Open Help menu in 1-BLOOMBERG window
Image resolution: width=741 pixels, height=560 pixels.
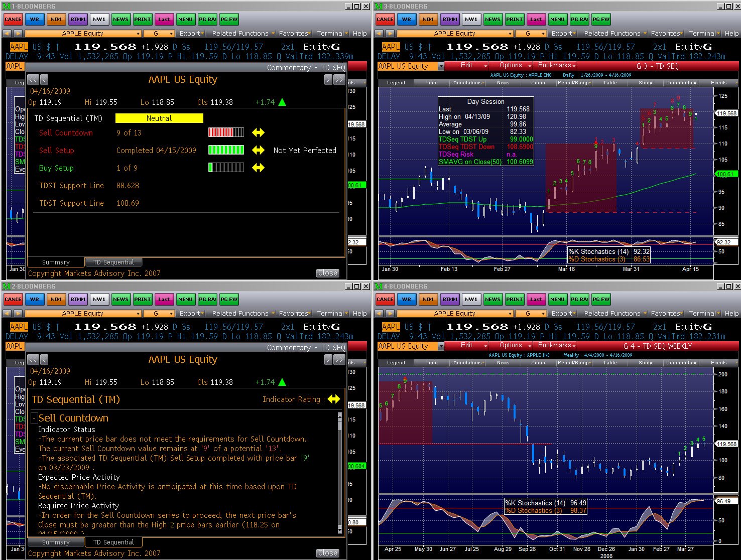(x=359, y=33)
